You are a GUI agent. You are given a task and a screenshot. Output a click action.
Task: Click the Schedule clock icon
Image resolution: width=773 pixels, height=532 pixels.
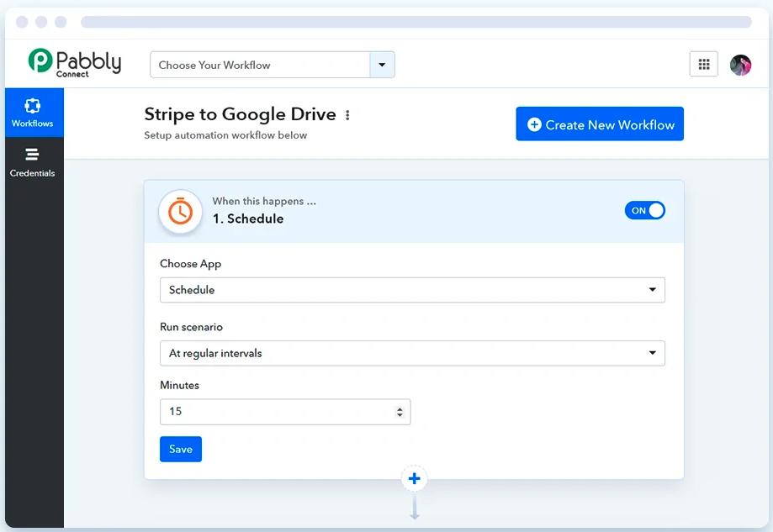click(180, 211)
